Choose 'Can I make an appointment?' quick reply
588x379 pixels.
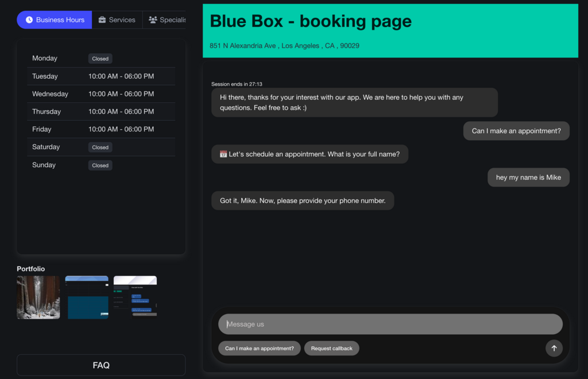tap(259, 348)
